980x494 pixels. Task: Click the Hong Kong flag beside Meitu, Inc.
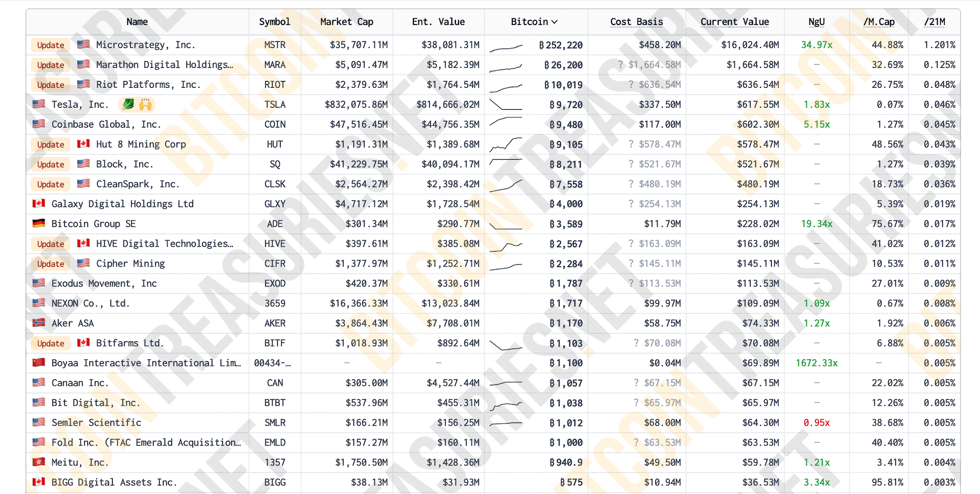(x=39, y=462)
